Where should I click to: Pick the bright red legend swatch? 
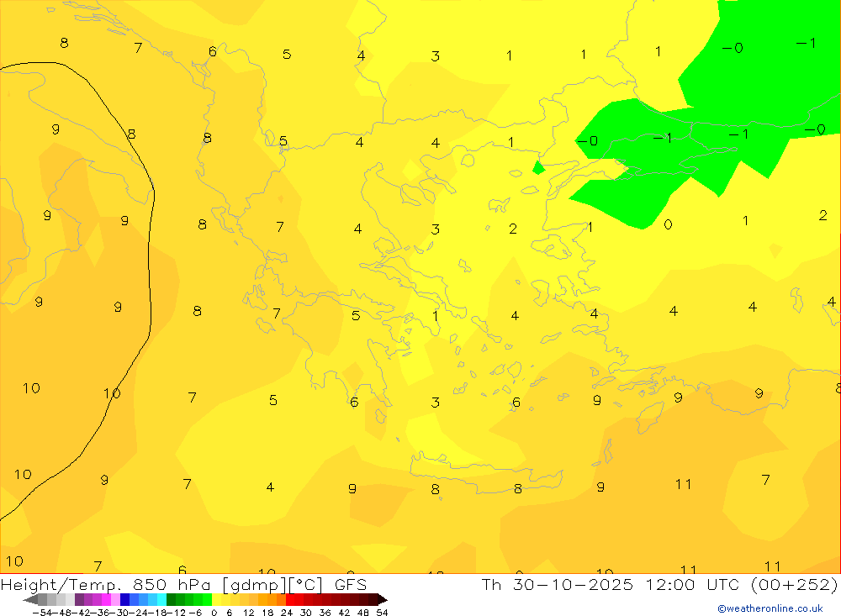(290, 599)
